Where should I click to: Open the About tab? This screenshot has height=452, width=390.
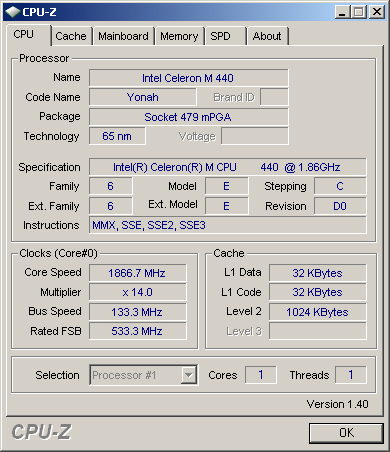coord(267,36)
